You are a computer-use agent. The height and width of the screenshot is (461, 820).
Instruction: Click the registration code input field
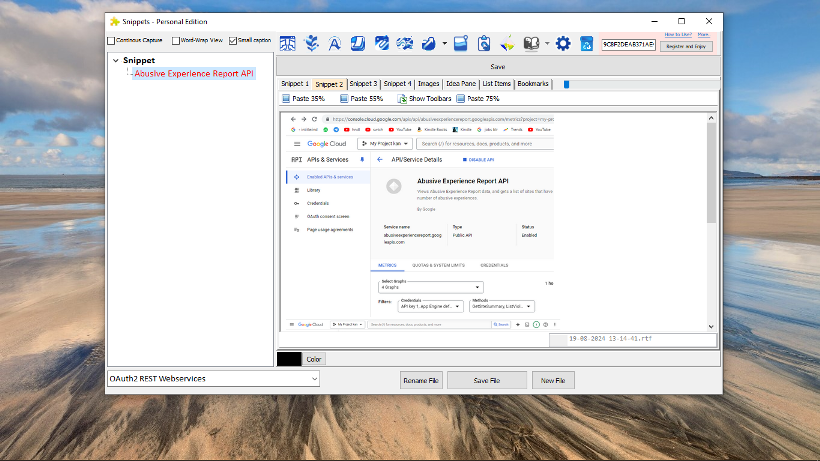tap(628, 44)
